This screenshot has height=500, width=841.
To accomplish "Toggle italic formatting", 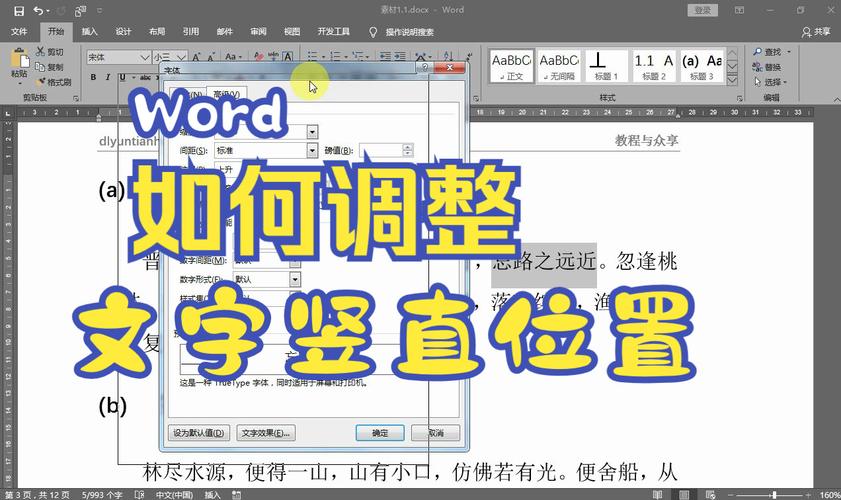I will [x=108, y=77].
